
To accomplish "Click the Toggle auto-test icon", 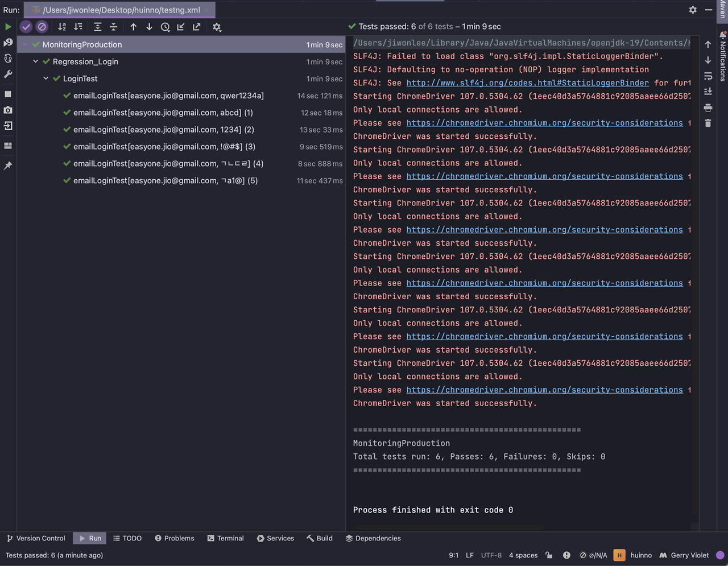I will [x=8, y=59].
